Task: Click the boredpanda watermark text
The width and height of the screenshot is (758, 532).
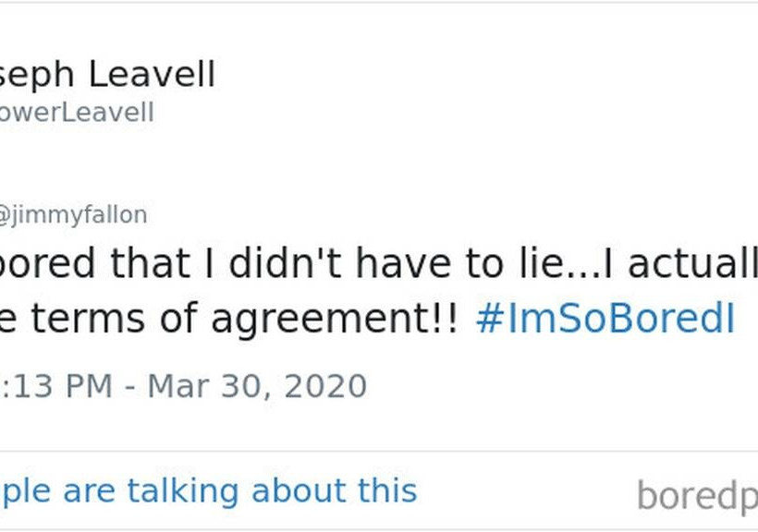Action: (x=697, y=496)
